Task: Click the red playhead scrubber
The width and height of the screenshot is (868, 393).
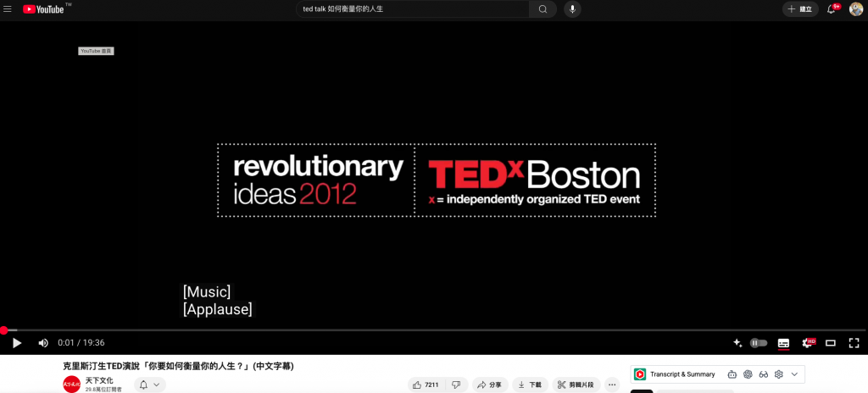Action: pyautogui.click(x=4, y=330)
